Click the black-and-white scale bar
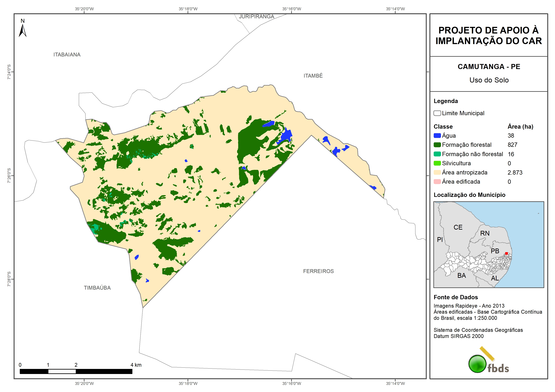Image resolution: width=555 pixels, height=392 pixels. (x=76, y=371)
